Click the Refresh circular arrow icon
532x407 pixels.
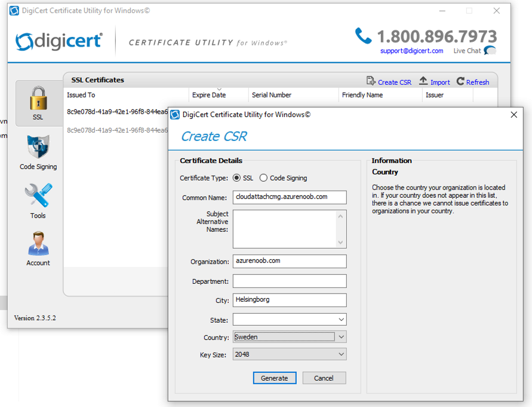[x=460, y=81]
